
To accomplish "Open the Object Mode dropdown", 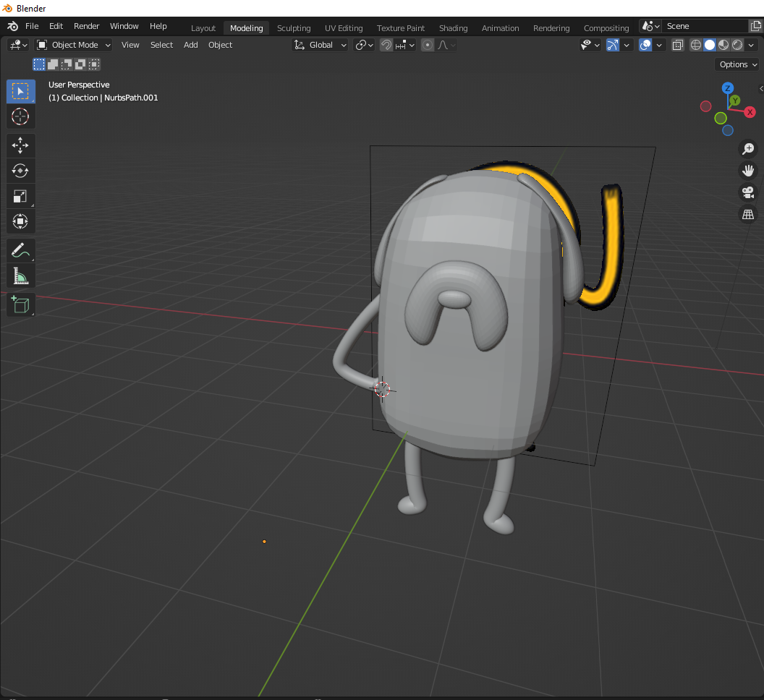I will (x=74, y=46).
